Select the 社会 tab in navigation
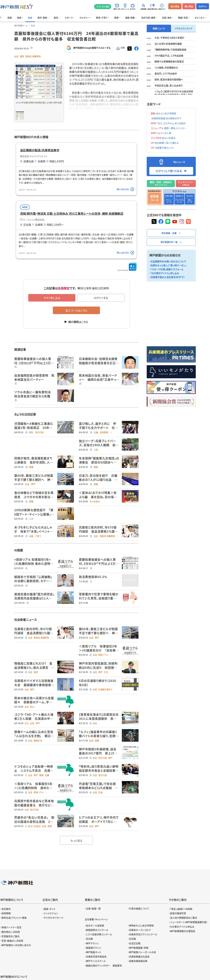210x980 pixels. [x=30, y=17]
